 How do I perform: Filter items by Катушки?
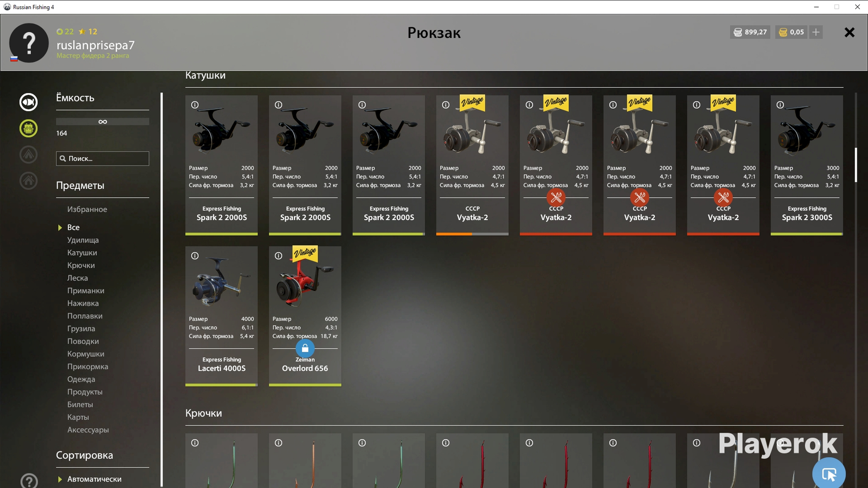pyautogui.click(x=82, y=253)
